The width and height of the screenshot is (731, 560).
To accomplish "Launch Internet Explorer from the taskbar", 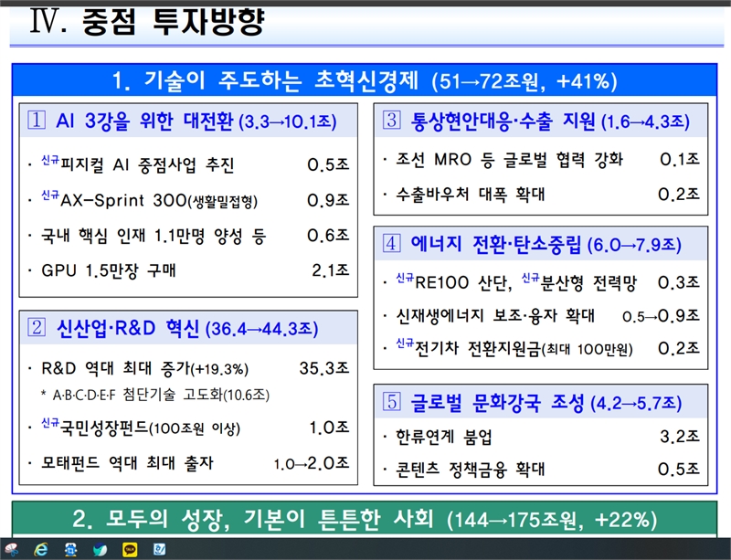I will pyautogui.click(x=41, y=550).
